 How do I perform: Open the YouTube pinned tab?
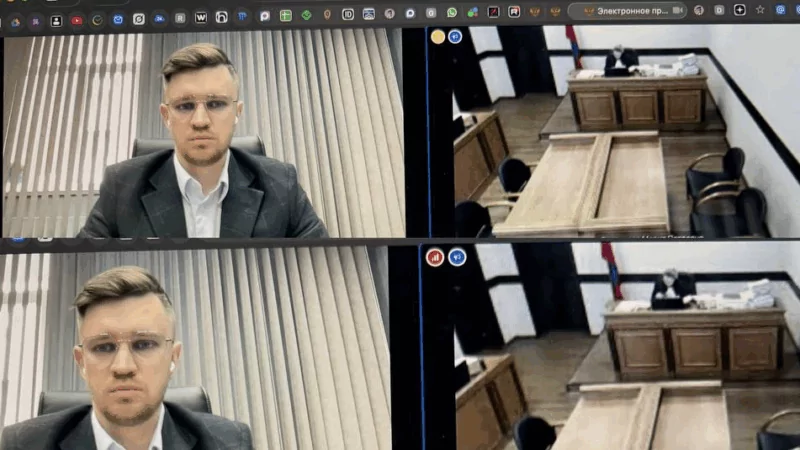(x=77, y=18)
